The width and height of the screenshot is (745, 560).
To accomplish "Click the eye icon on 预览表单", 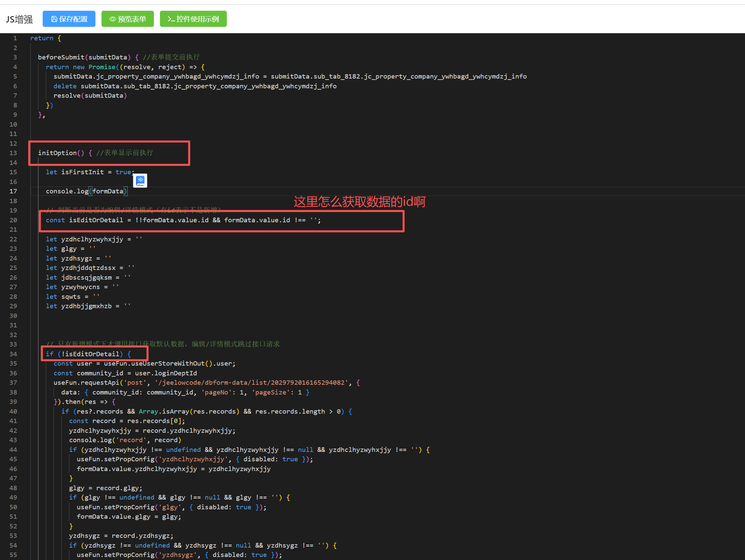I will (113, 19).
